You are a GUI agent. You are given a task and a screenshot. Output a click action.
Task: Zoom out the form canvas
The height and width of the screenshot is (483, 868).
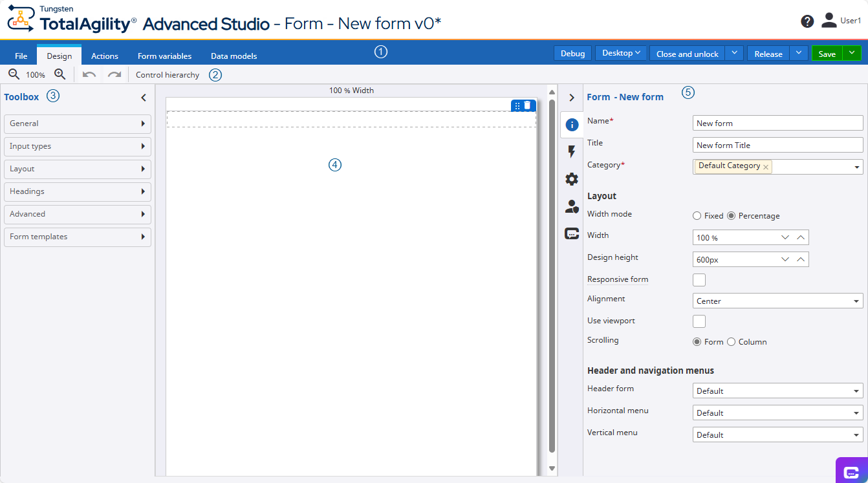[13, 74]
